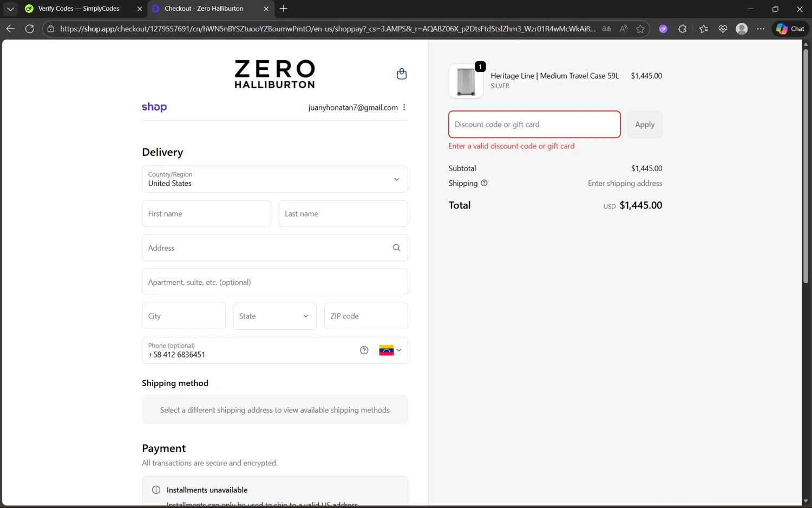Click the Zero Halliburton logo

pyautogui.click(x=274, y=74)
